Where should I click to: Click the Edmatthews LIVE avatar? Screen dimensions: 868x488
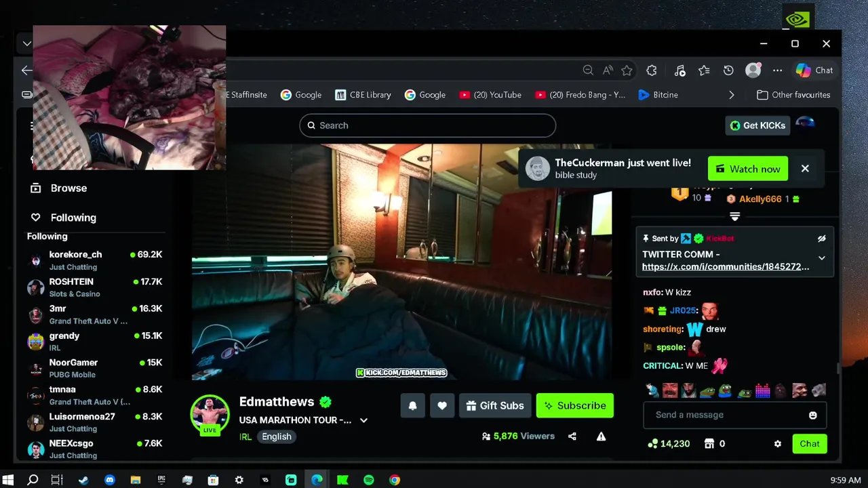210,414
